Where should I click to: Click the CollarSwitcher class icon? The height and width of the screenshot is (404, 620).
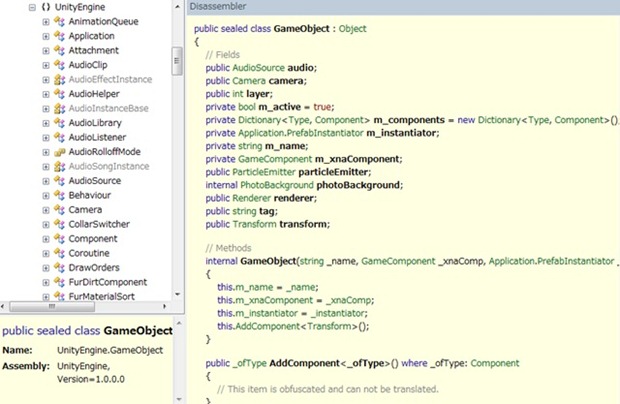(59, 224)
